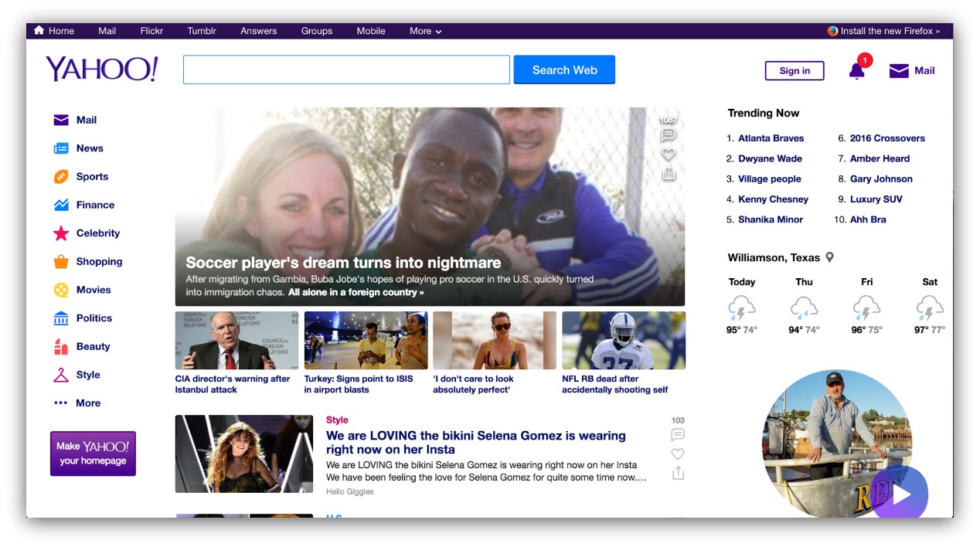The height and width of the screenshot is (547, 980).
Task: Click the More ellipsis icon in sidebar
Action: click(x=61, y=403)
